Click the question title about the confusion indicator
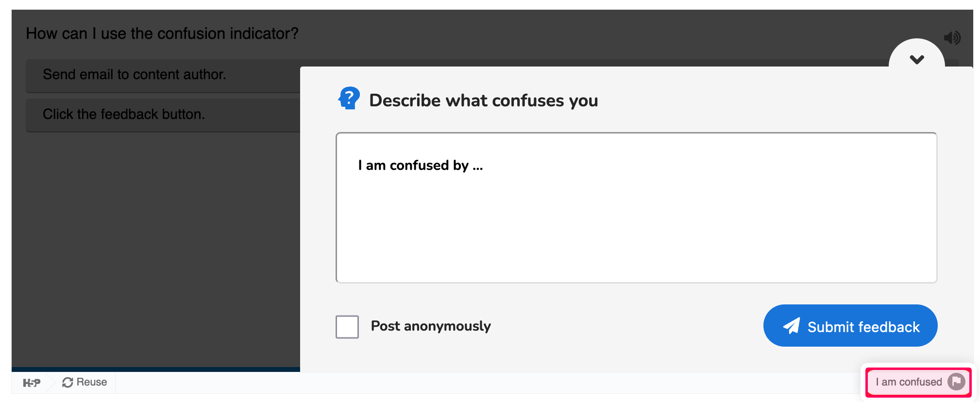 click(162, 33)
